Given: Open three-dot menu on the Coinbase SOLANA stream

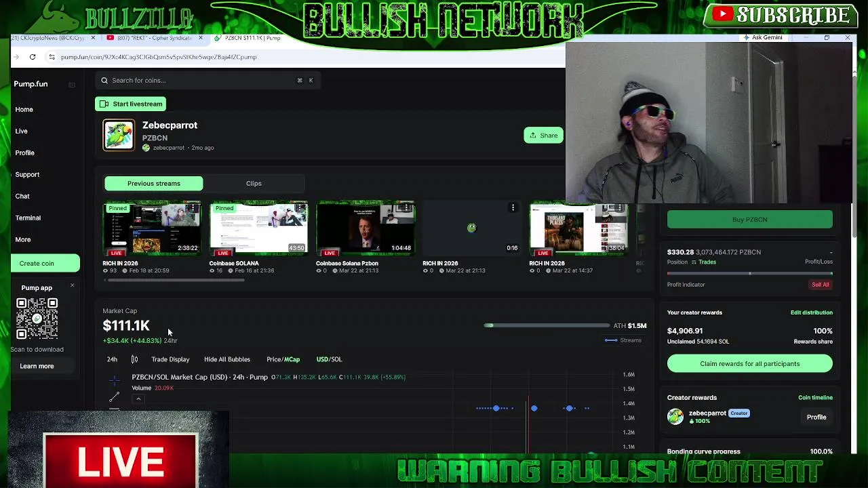Looking at the screenshot, I should [x=300, y=207].
